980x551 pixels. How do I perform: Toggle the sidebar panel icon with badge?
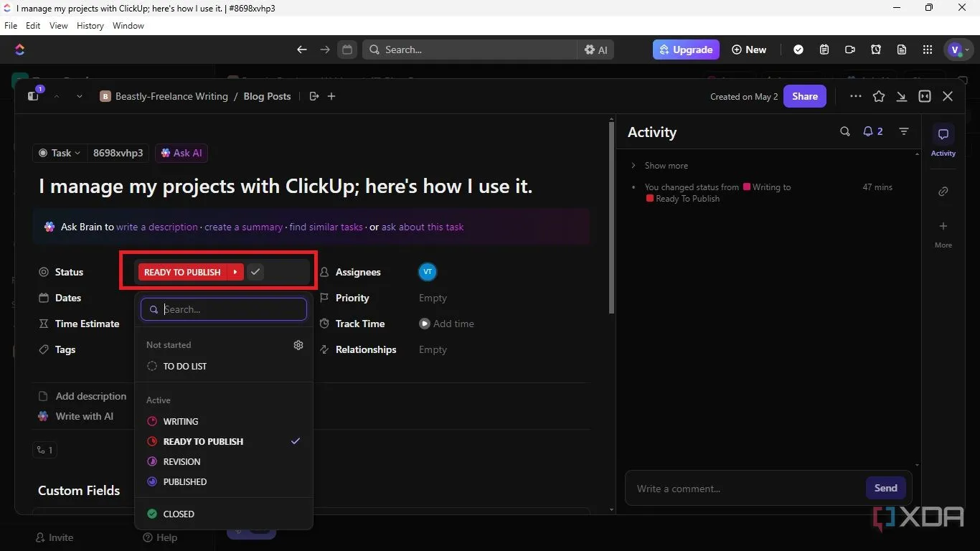[x=33, y=95]
